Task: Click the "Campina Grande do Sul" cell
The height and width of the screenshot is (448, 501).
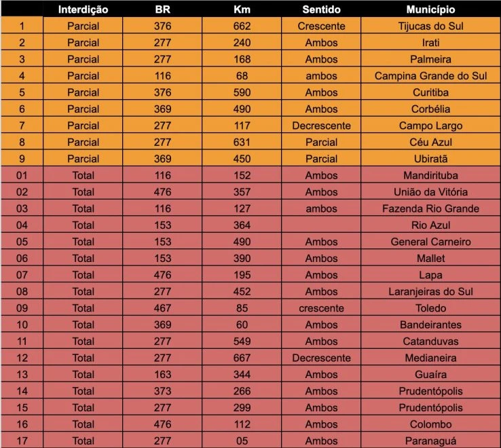Action: (430, 76)
